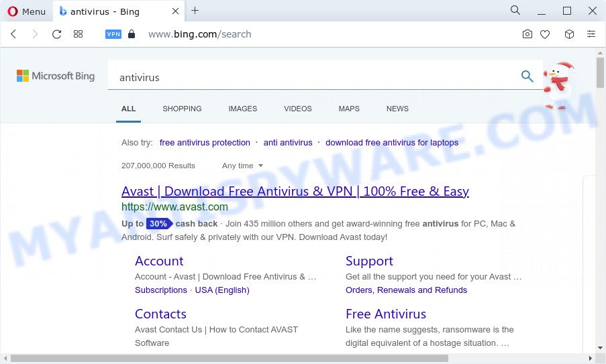
Task: Click the vertical scrollbar up arrow
Action: click(x=600, y=53)
